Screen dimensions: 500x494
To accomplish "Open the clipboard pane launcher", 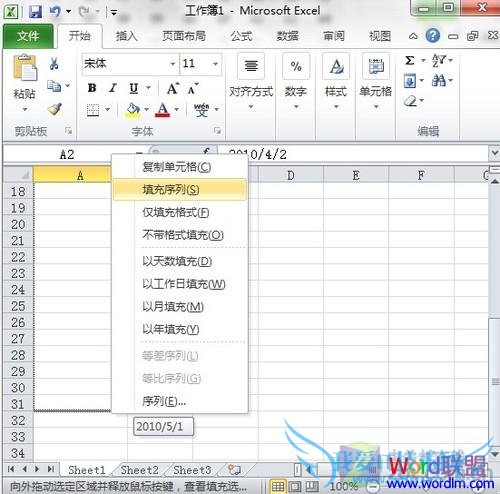I will (x=69, y=131).
